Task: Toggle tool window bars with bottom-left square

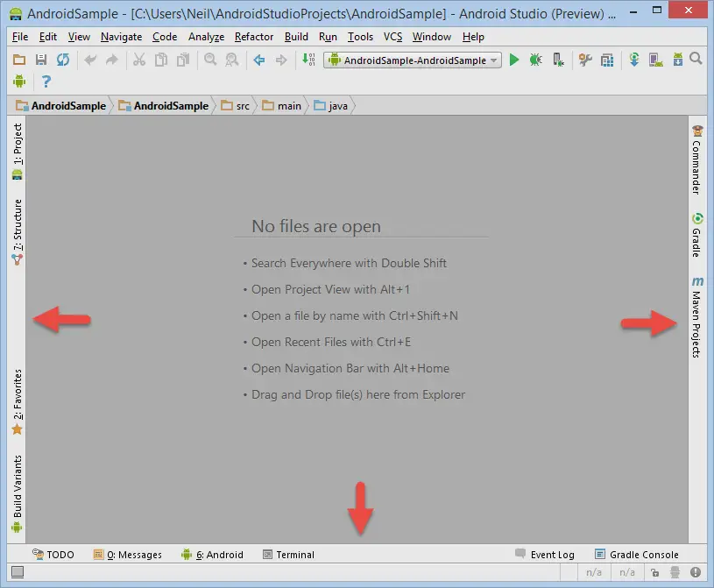Action: pyautogui.click(x=18, y=572)
